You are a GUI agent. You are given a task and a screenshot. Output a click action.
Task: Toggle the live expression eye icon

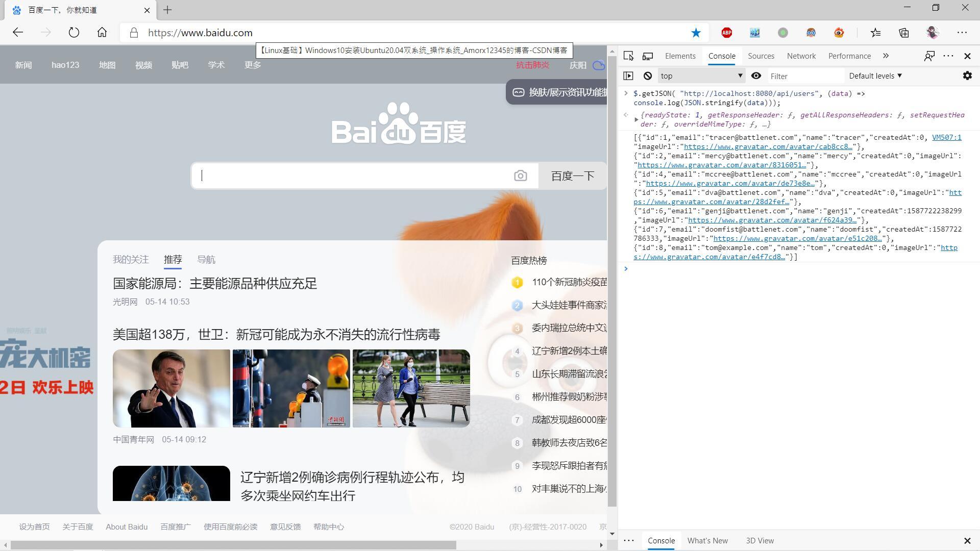pyautogui.click(x=756, y=76)
